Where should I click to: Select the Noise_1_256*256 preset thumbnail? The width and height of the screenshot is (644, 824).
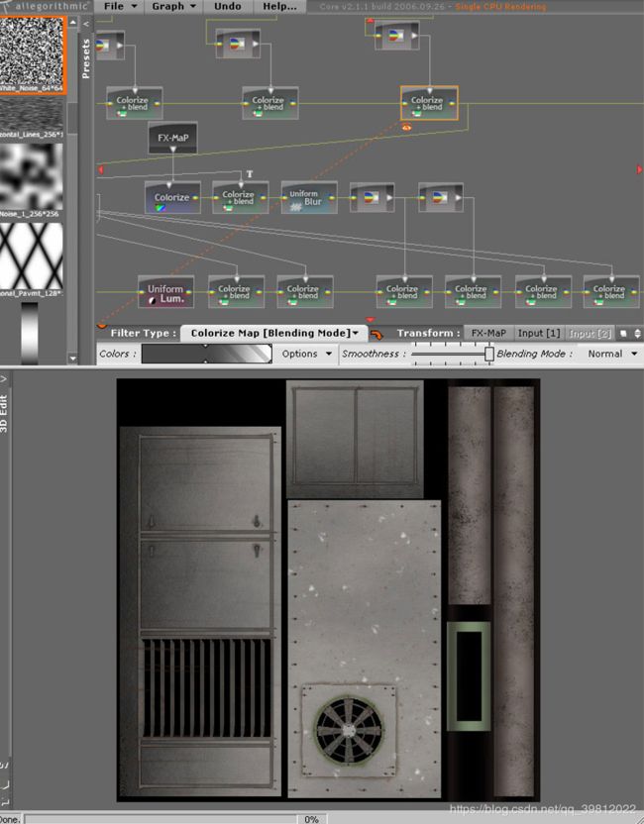[x=32, y=179]
